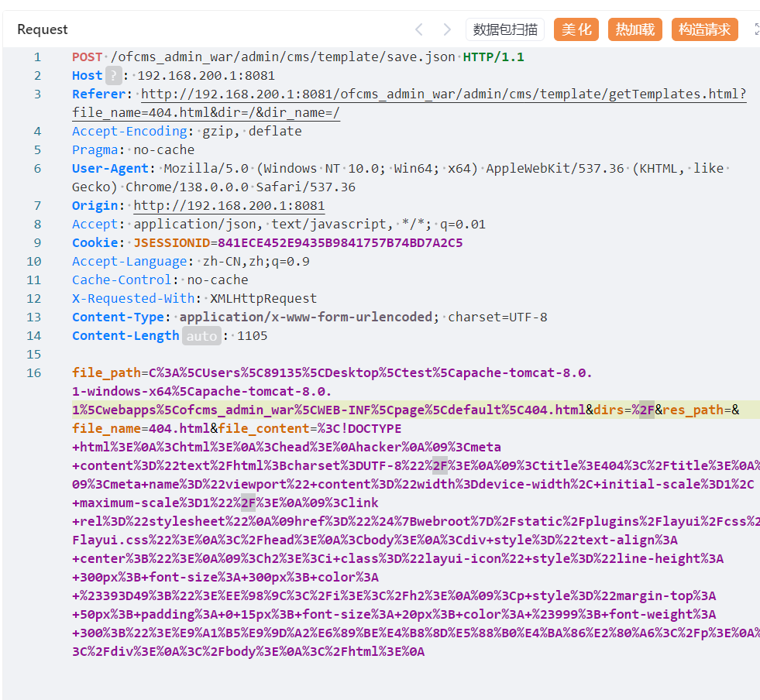Click the POST method on line 1
Viewport: 760px width, 700px height.
coord(87,57)
